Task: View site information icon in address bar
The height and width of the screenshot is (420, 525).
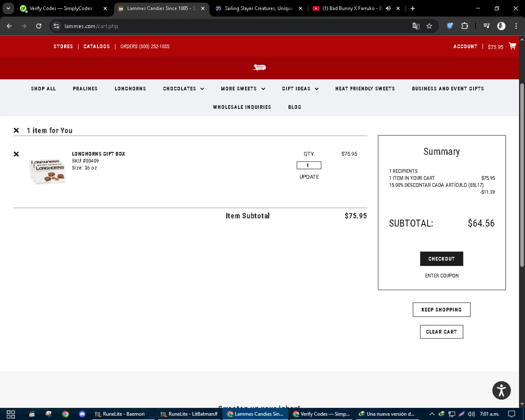Action: (x=56, y=26)
